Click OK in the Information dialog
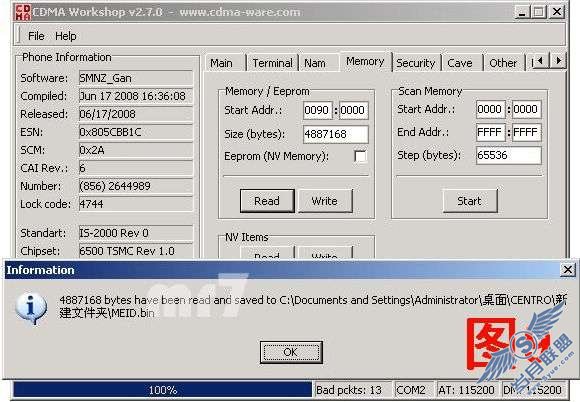This screenshot has width=580, height=402. point(291,352)
